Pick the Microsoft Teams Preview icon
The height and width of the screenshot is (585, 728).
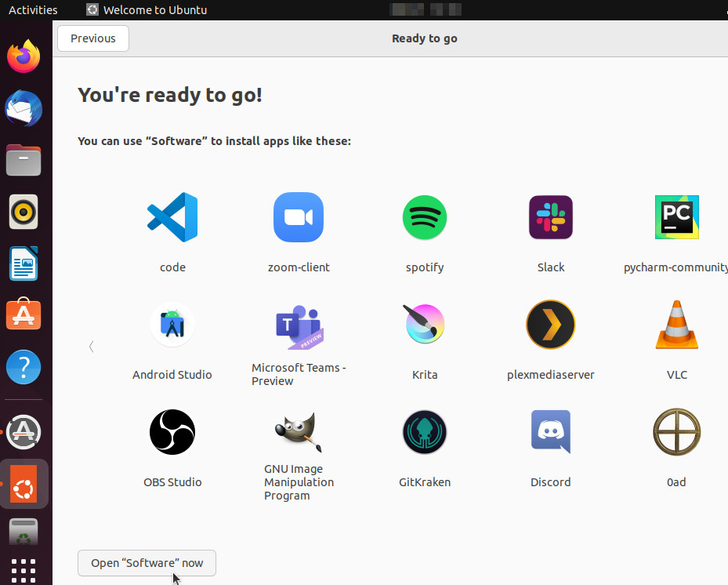(299, 327)
